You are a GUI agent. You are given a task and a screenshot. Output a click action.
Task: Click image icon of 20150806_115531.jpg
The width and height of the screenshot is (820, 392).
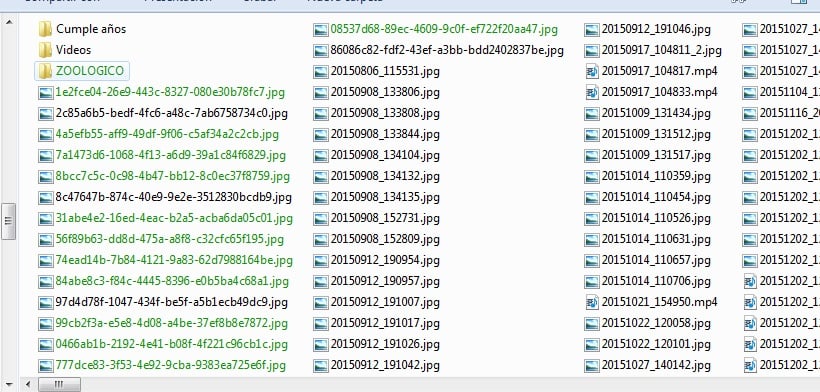point(321,72)
